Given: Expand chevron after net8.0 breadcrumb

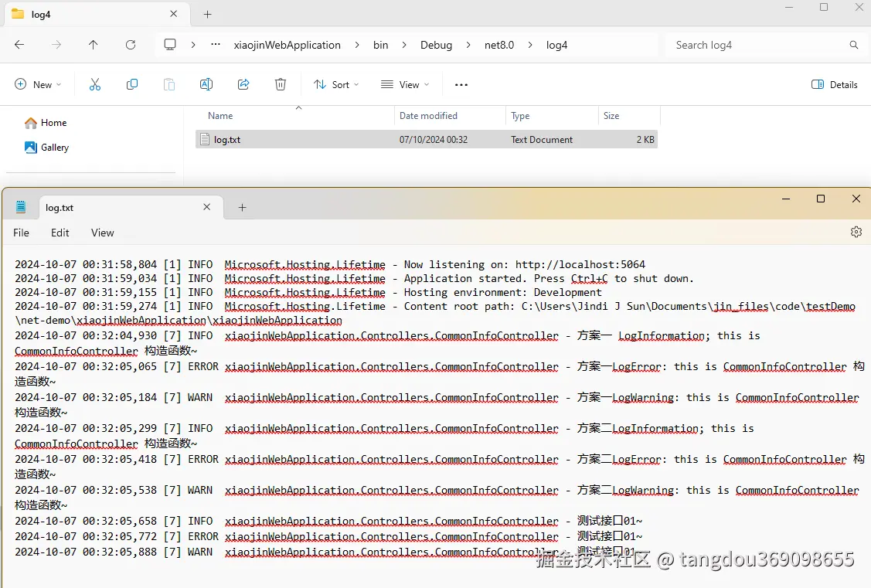Looking at the screenshot, I should click(530, 45).
